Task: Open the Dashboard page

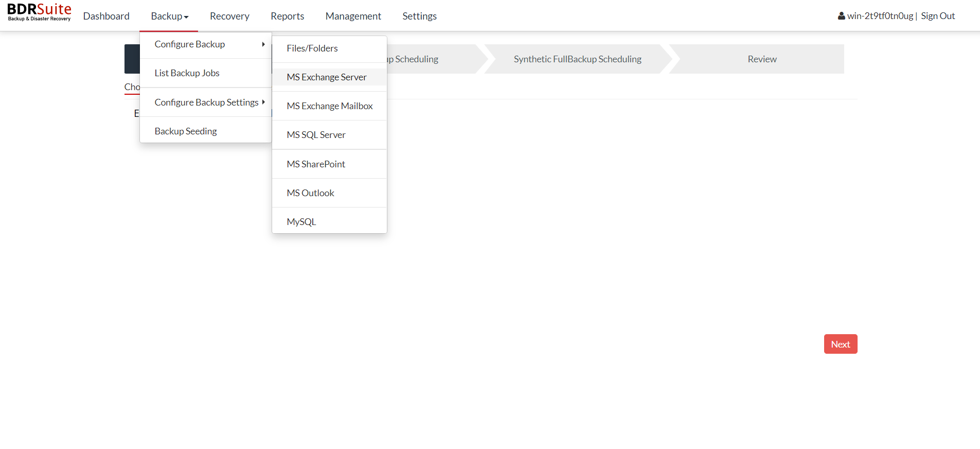Action: [106, 16]
